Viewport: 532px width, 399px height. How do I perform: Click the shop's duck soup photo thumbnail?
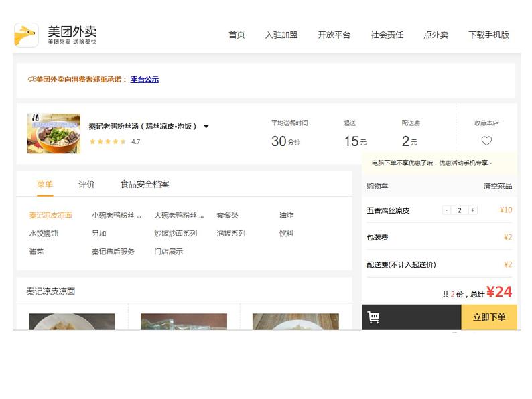tap(54, 134)
